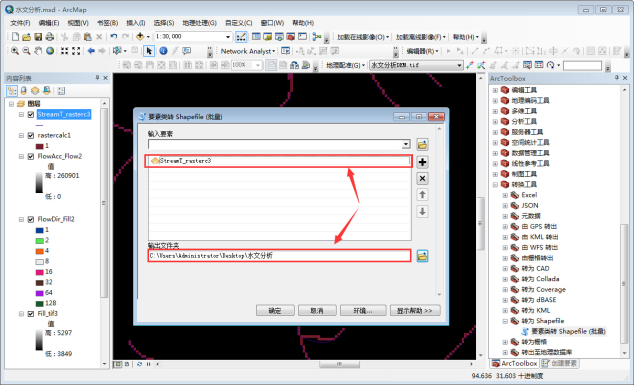Screen dimensions: 634x386
Task: Open the georeferencing layer 水文分析DEM.tif dropdown
Action: (459, 65)
